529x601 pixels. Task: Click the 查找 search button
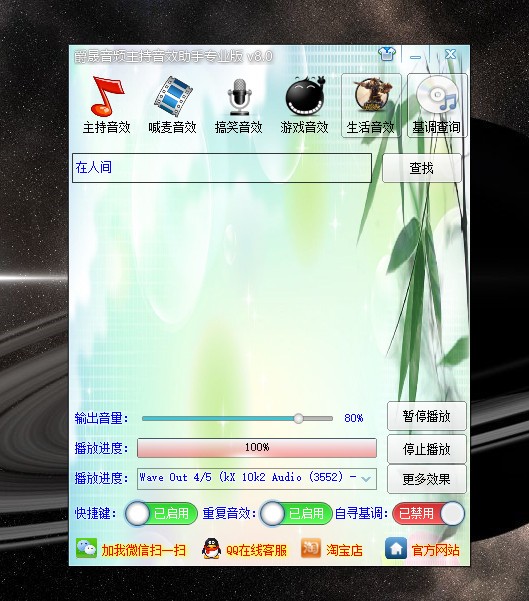[422, 168]
